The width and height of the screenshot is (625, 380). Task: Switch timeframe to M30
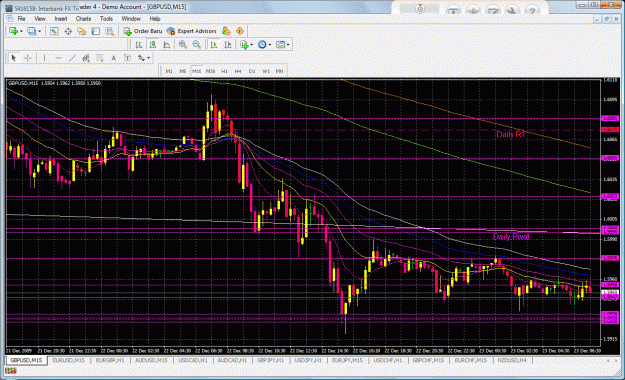point(210,71)
